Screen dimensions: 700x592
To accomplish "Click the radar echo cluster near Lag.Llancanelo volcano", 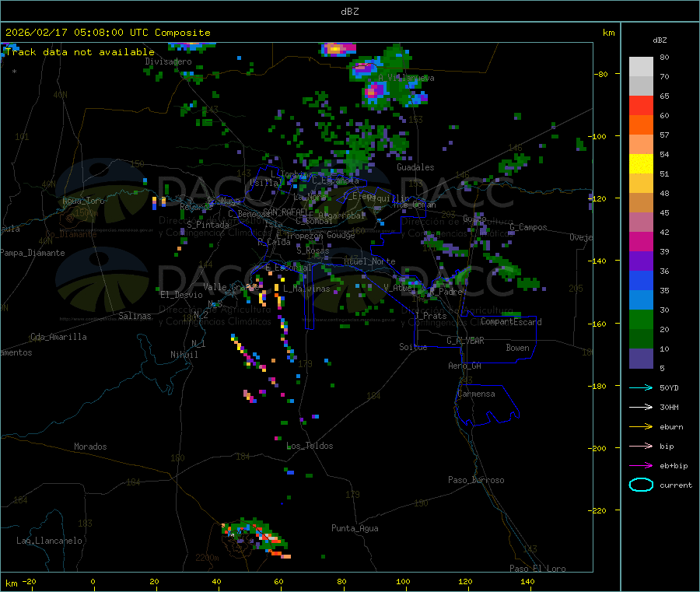I will click(256, 538).
